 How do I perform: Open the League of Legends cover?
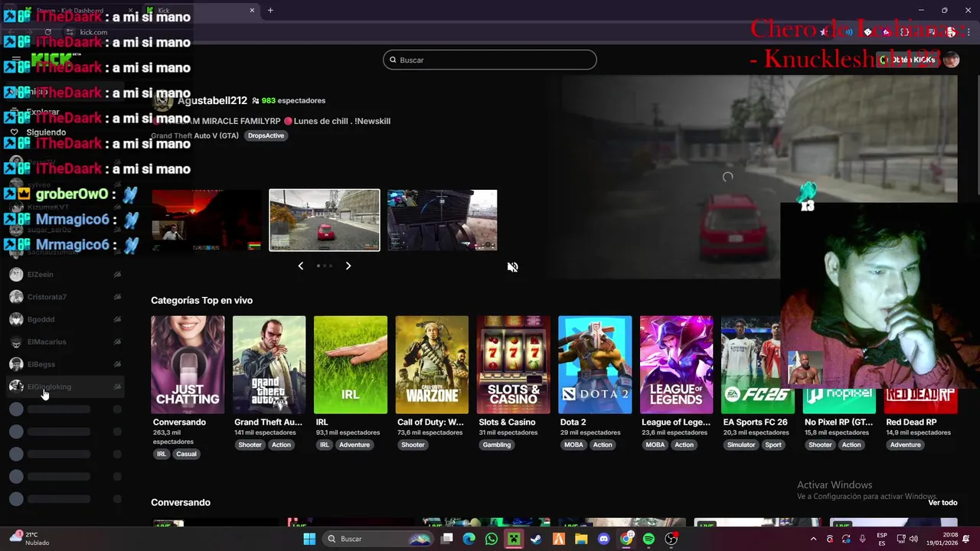[x=676, y=364]
